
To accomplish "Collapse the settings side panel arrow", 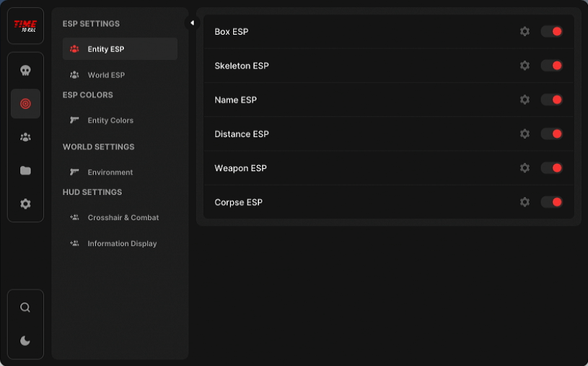I will point(192,23).
